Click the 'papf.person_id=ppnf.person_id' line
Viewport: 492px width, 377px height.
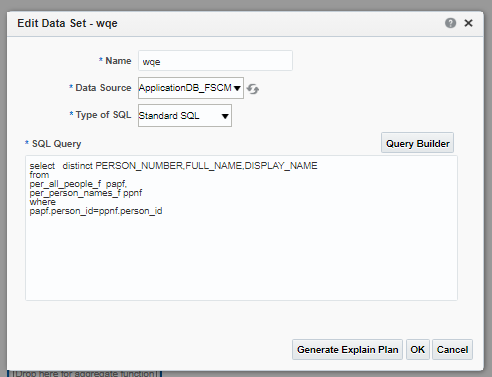[x=96, y=211]
